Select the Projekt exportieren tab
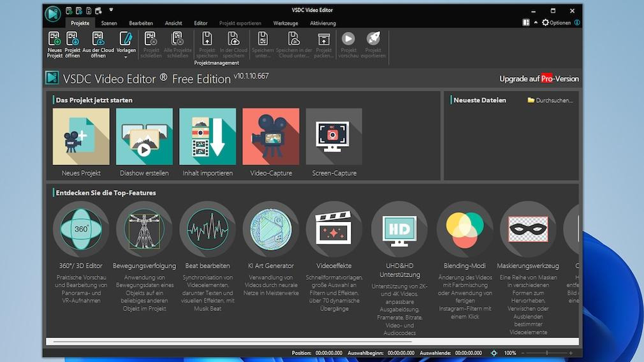 click(240, 24)
